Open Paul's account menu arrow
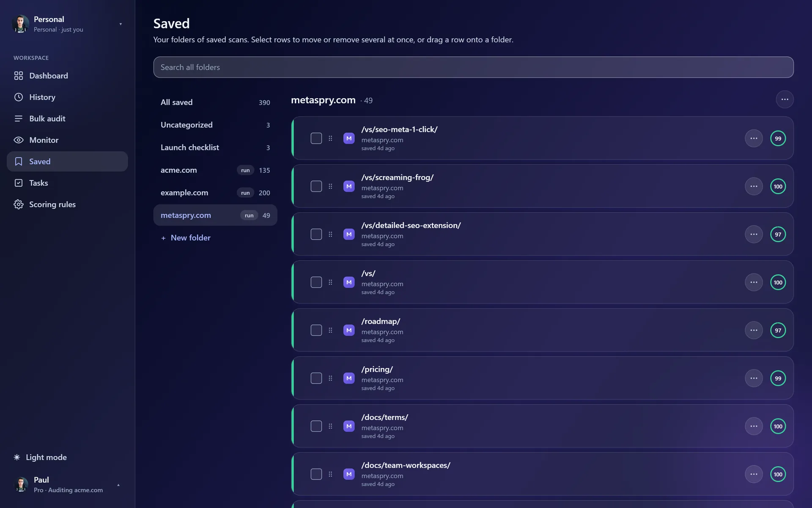The image size is (812, 508). point(118,485)
